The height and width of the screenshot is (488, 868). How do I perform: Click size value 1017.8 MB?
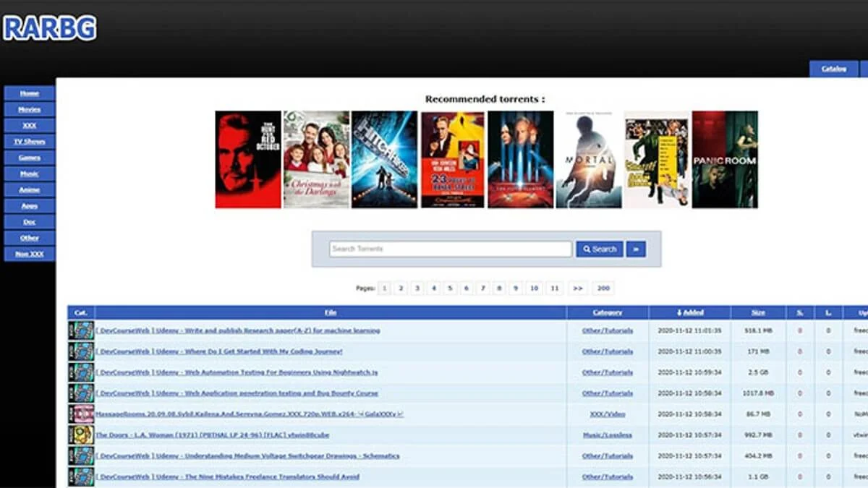click(758, 393)
